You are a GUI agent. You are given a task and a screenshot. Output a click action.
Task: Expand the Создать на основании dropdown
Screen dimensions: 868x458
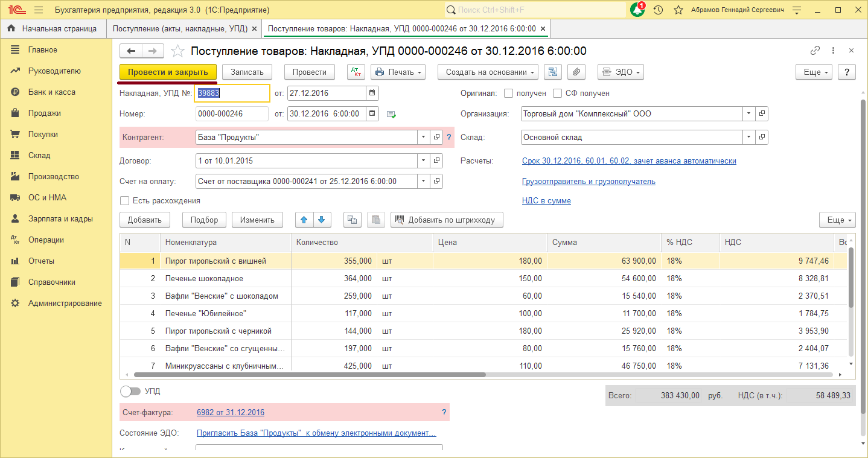click(488, 72)
